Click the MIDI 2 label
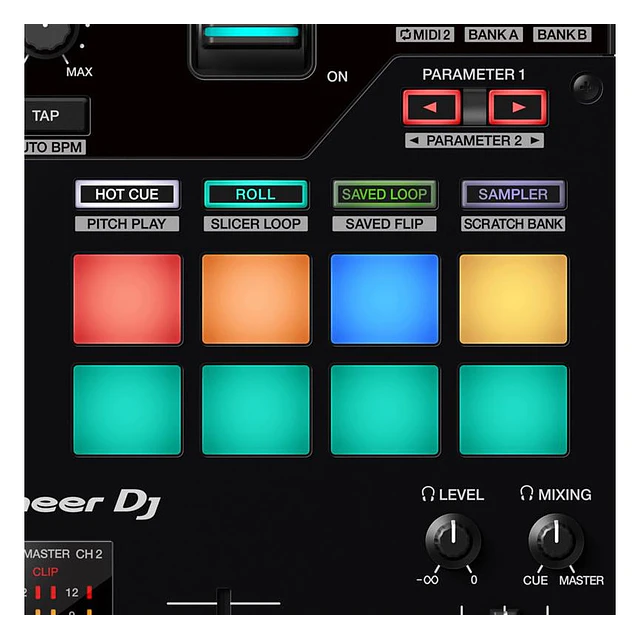640x640 pixels. tap(425, 35)
